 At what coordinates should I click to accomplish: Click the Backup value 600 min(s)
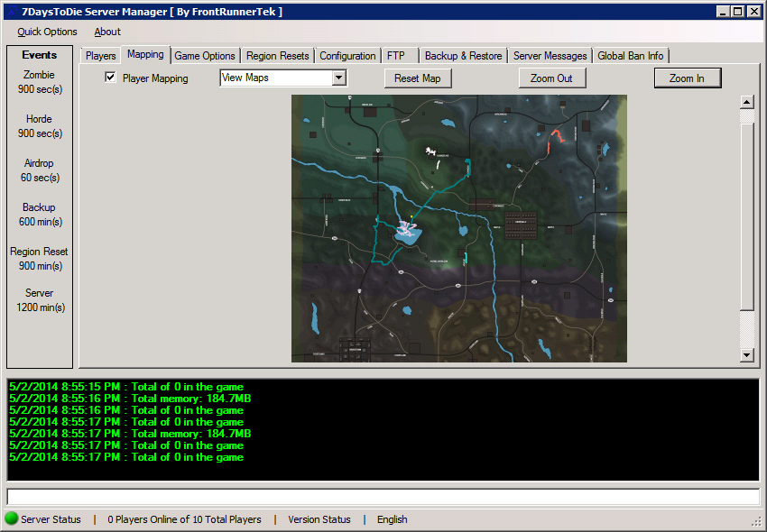point(41,222)
